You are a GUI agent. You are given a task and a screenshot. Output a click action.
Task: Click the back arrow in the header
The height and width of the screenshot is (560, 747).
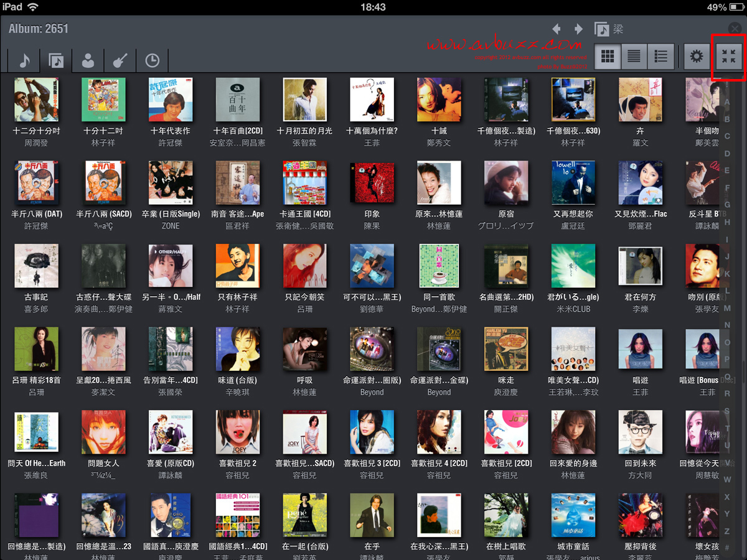(557, 29)
